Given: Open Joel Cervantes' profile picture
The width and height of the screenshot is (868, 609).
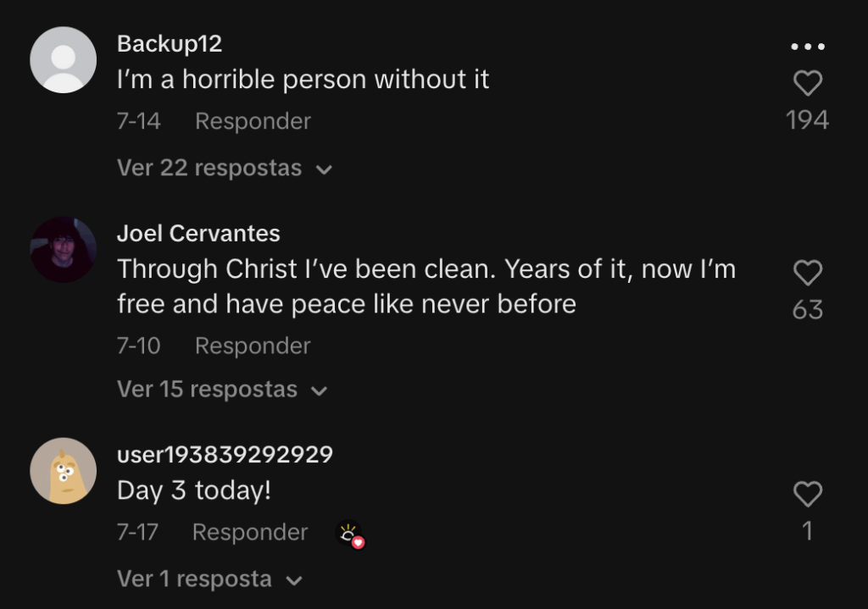Looking at the screenshot, I should pyautogui.click(x=63, y=249).
